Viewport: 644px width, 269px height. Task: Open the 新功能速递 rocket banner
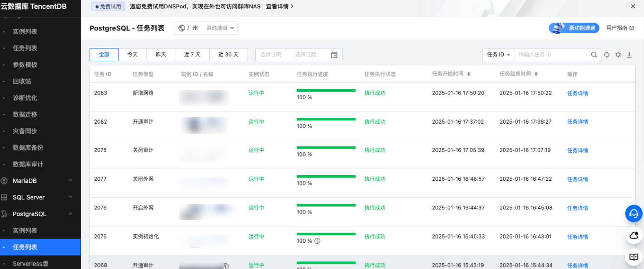coord(574,28)
